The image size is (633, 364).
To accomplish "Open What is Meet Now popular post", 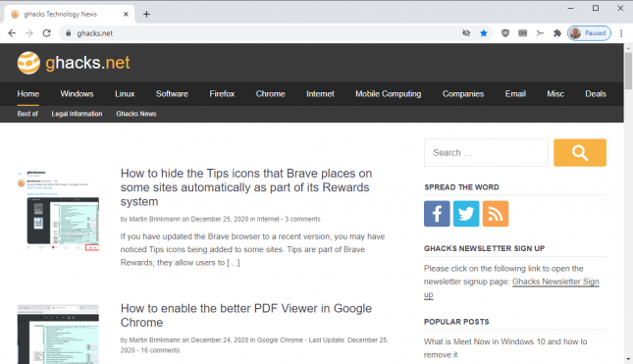I will tap(505, 348).
